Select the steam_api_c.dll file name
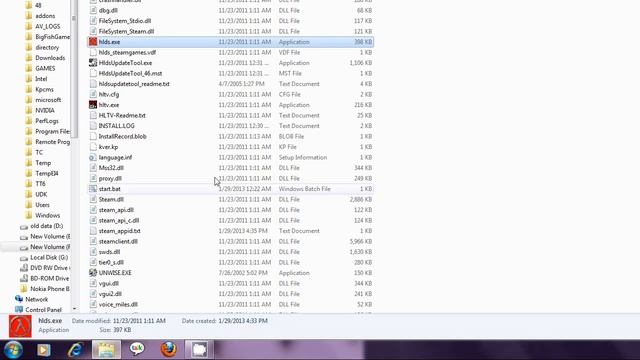The width and height of the screenshot is (640, 360). (119, 220)
